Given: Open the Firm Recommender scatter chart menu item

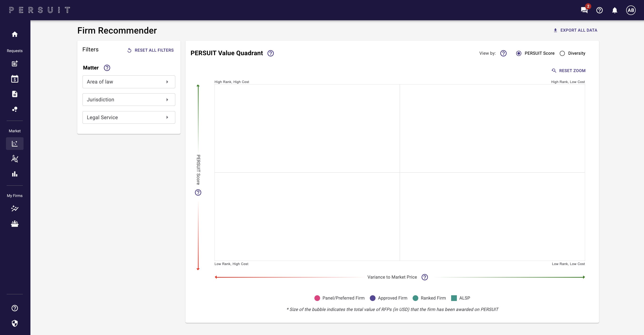Looking at the screenshot, I should pos(15,144).
